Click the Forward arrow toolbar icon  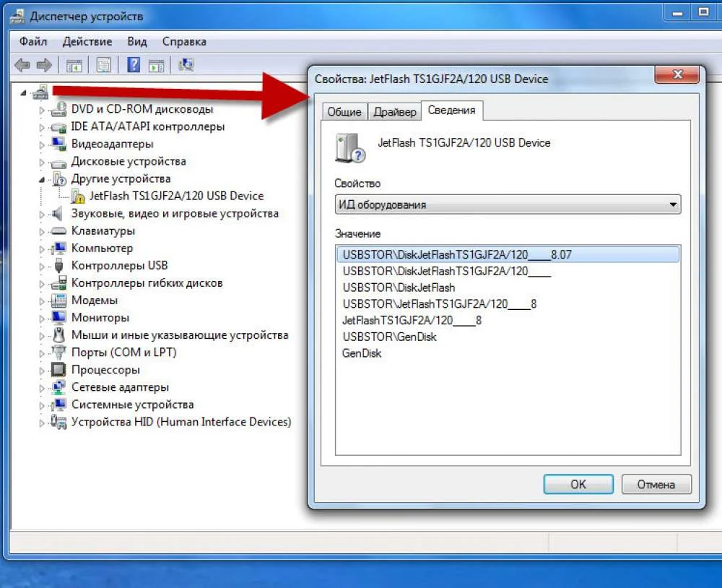[44, 65]
